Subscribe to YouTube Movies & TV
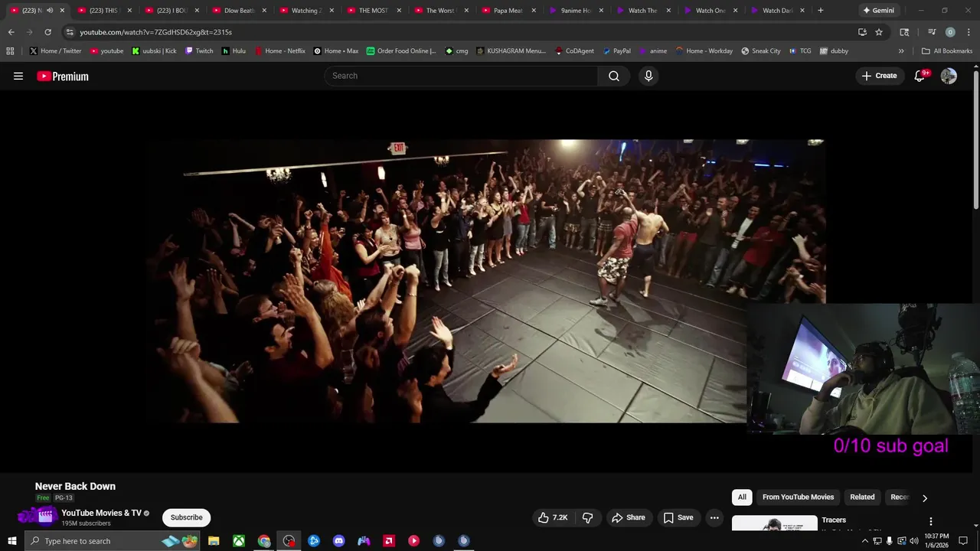 [187, 518]
